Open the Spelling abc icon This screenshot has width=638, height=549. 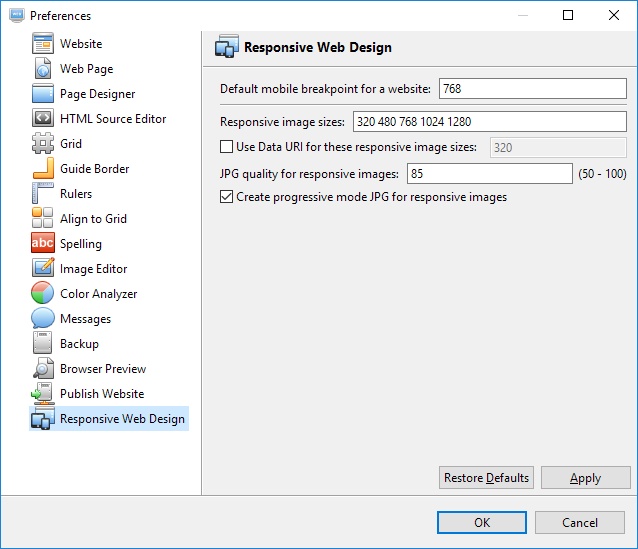tap(43, 243)
